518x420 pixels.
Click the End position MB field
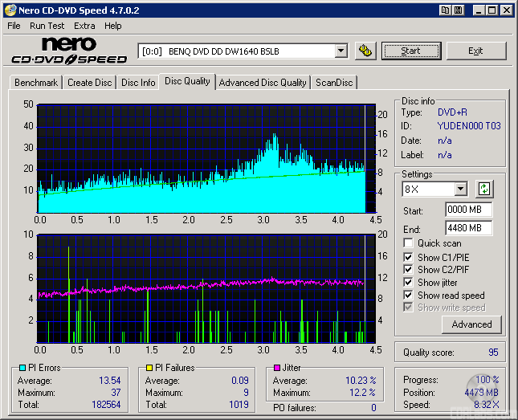468,228
